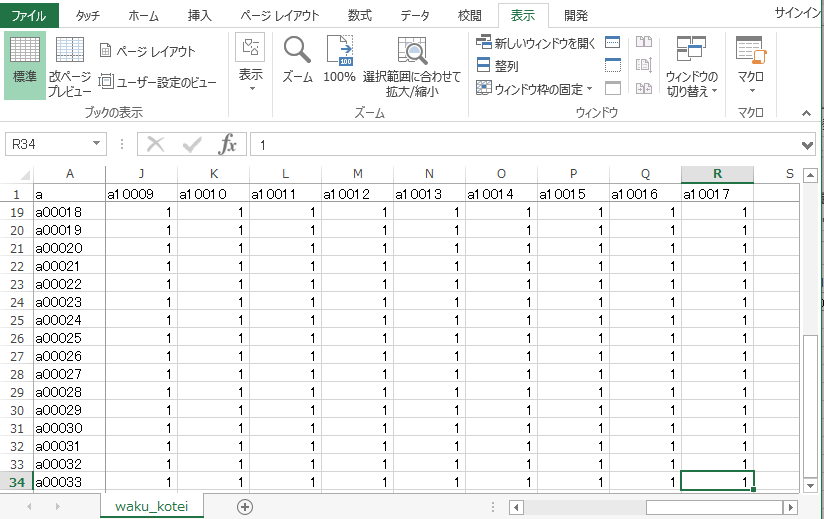This screenshot has width=824, height=519.
Task: Expand the 表示 show options dropdown
Action: click(x=250, y=63)
